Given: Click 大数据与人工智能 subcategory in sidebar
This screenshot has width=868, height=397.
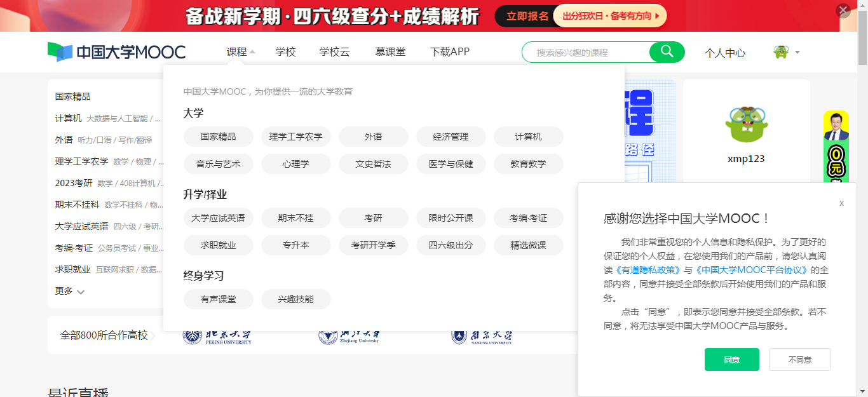Looking at the screenshot, I should tap(117, 119).
